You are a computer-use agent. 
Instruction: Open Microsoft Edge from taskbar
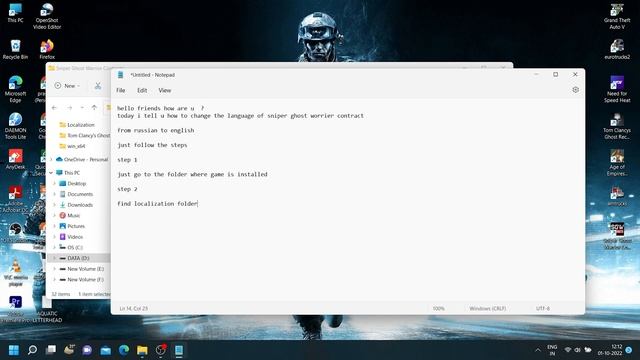pos(124,350)
